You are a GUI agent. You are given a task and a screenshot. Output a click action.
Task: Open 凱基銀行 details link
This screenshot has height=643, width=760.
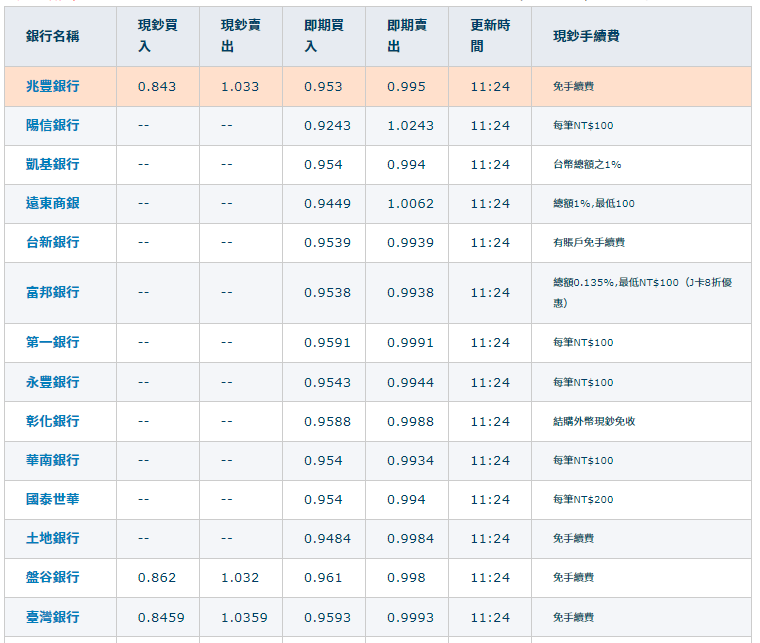click(53, 165)
